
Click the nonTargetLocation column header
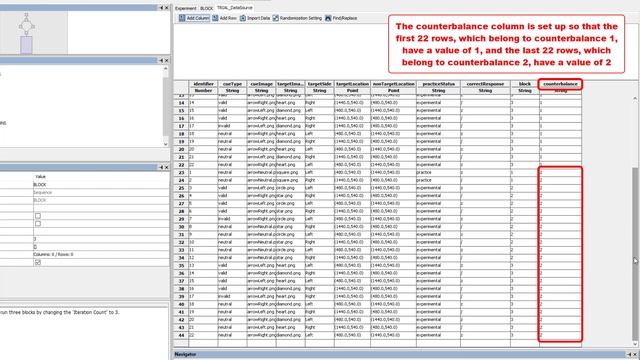tap(393, 84)
